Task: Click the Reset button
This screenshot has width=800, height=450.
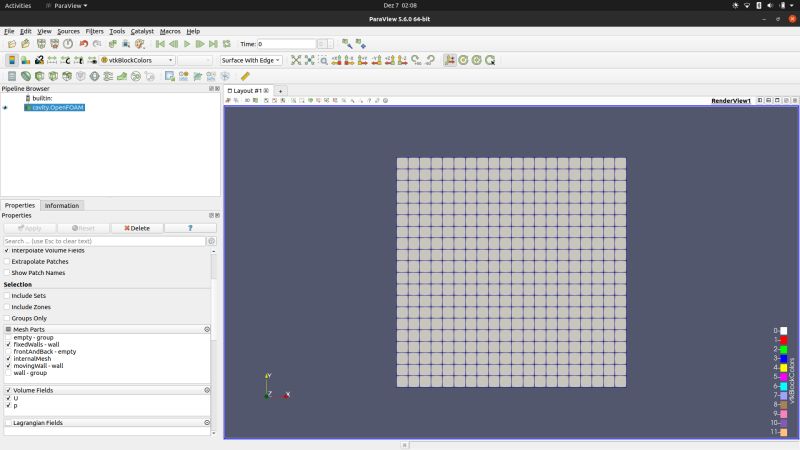Action: click(x=83, y=228)
